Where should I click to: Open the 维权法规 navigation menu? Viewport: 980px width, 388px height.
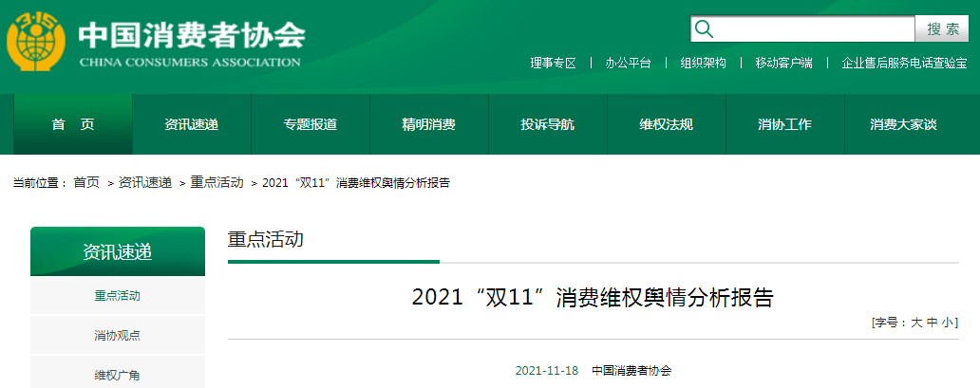[667, 124]
